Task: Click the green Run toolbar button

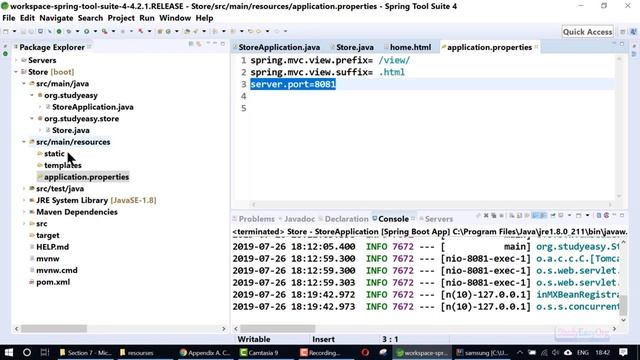Action: coord(87,31)
